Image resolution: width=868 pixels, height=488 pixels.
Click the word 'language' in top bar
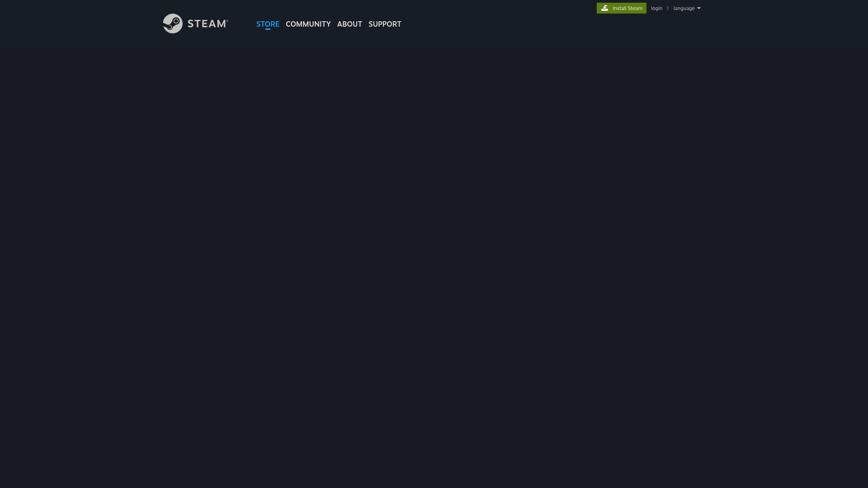(684, 8)
